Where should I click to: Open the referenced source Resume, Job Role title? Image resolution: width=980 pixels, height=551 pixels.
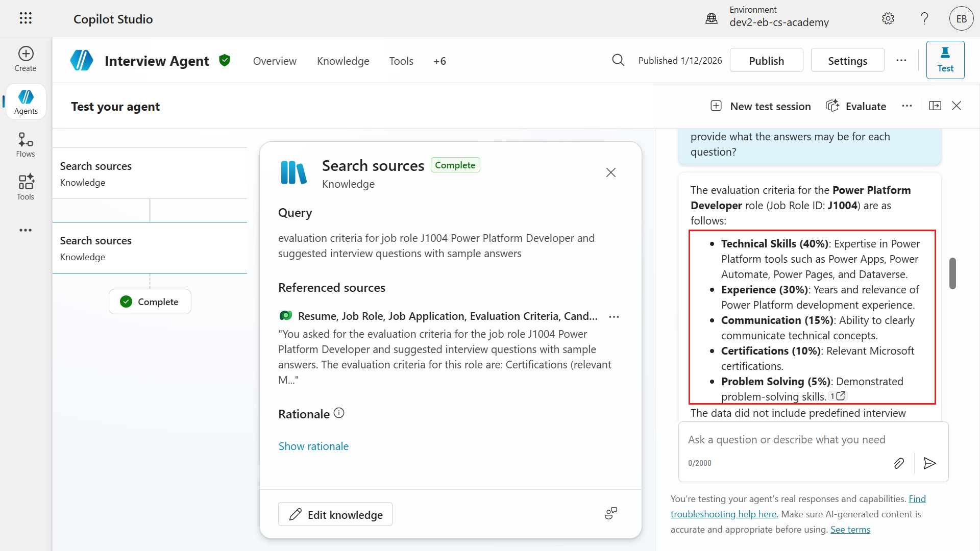448,316
